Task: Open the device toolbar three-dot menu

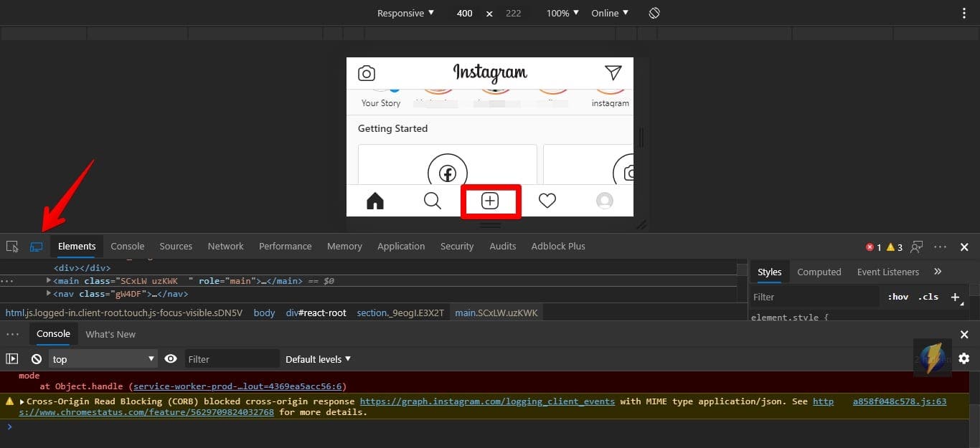Action: (965, 13)
